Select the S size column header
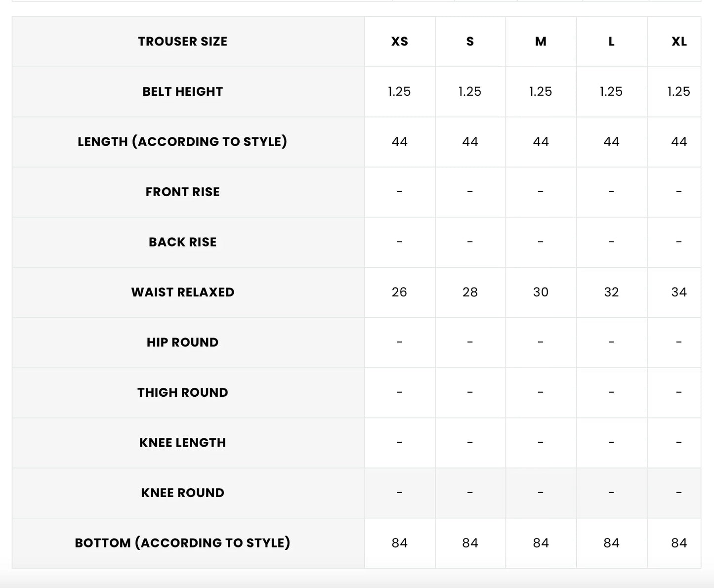Viewport: 714px width, 588px height. pos(470,42)
